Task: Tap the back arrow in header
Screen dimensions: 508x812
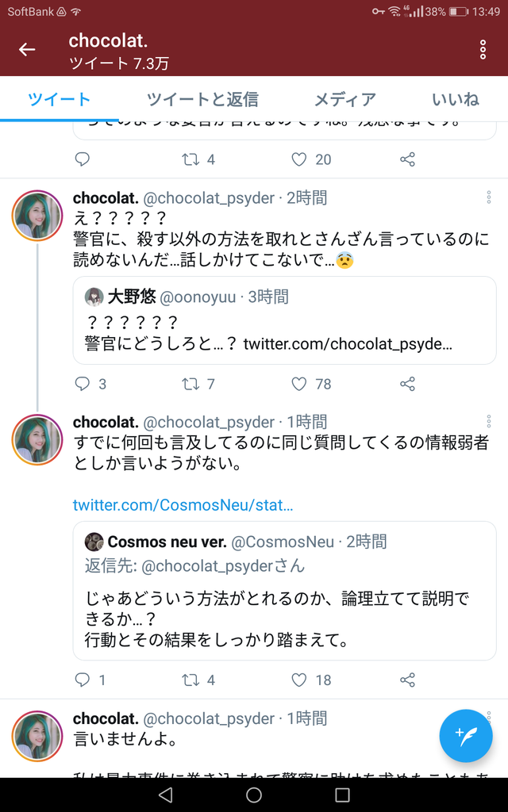Action: click(x=27, y=49)
